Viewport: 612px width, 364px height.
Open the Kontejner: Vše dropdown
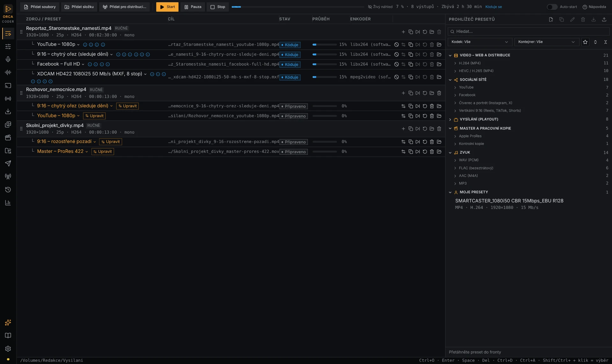(x=547, y=42)
